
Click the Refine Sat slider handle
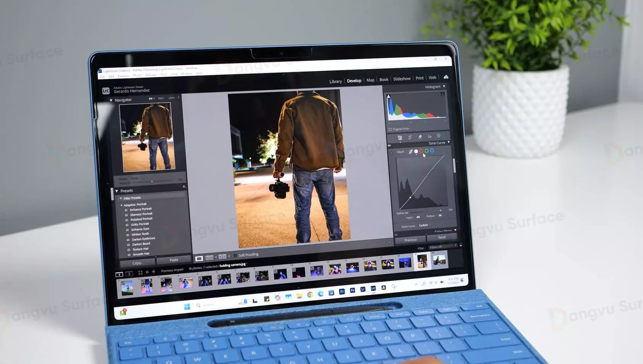coord(440,210)
